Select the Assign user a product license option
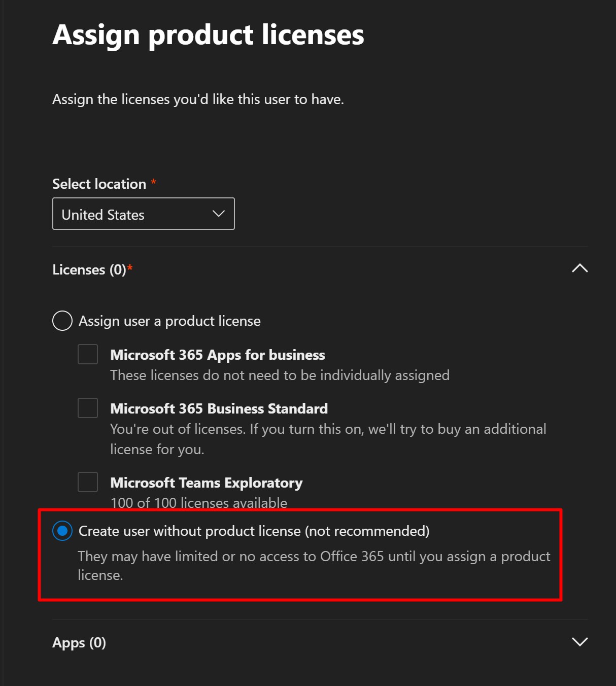616x686 pixels. [x=62, y=320]
